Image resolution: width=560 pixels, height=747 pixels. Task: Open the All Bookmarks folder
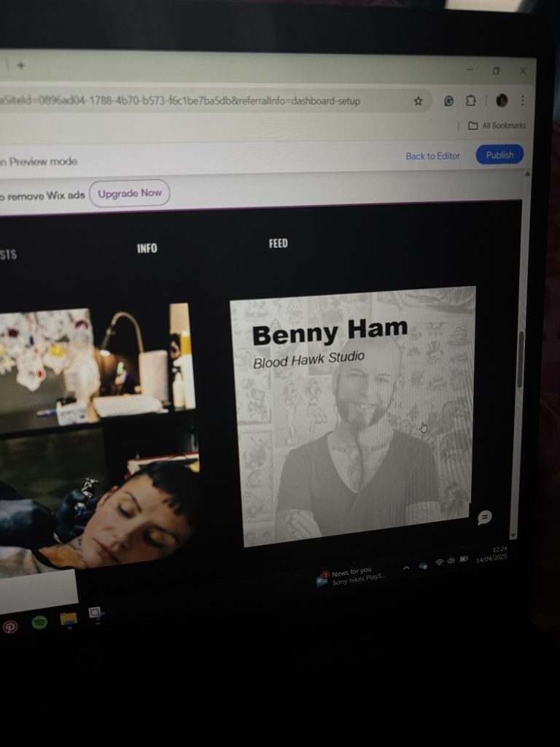(x=497, y=125)
